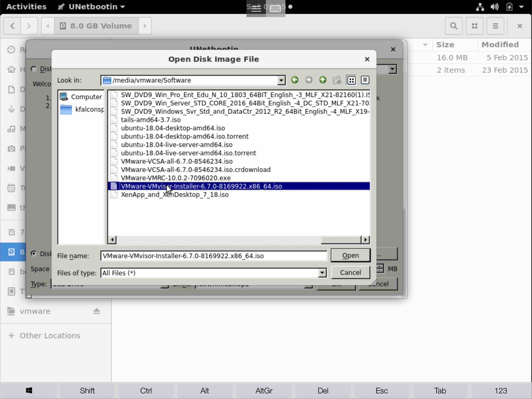Open Other Locations in Files sidebar
Viewport: 532px width, 399px height.
50,335
